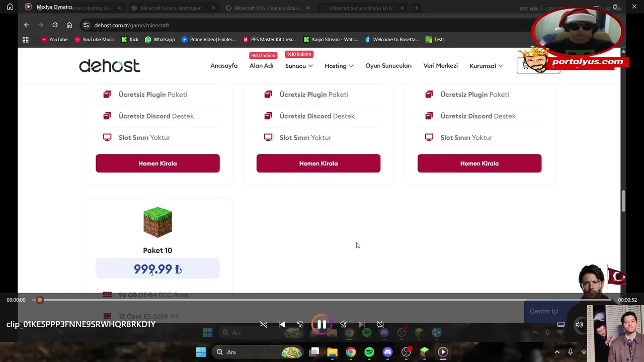This screenshot has width=644, height=362.
Task: Click first package Hemen Kirala button
Action: tap(157, 163)
